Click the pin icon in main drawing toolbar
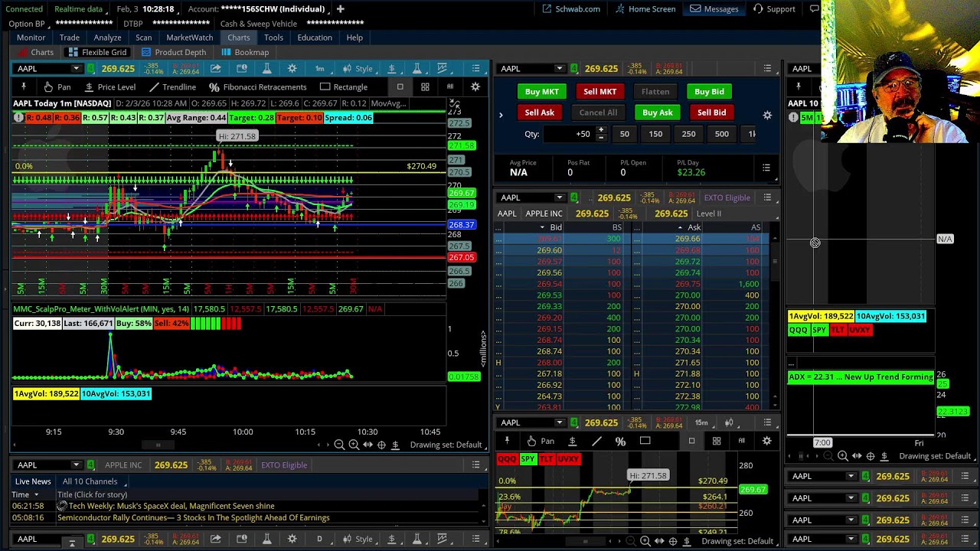 click(x=23, y=87)
